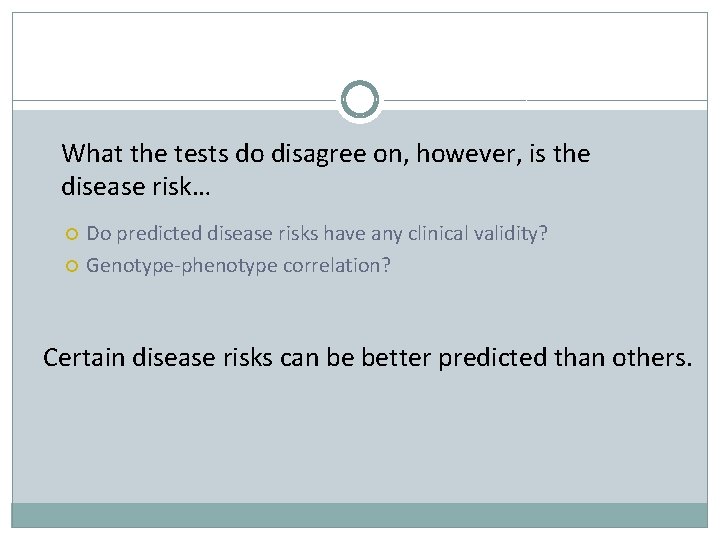Image resolution: width=720 pixels, height=540 pixels.
Task: Select the "Genotype-phenotype correlation?" bullet text
Action: tap(238, 266)
